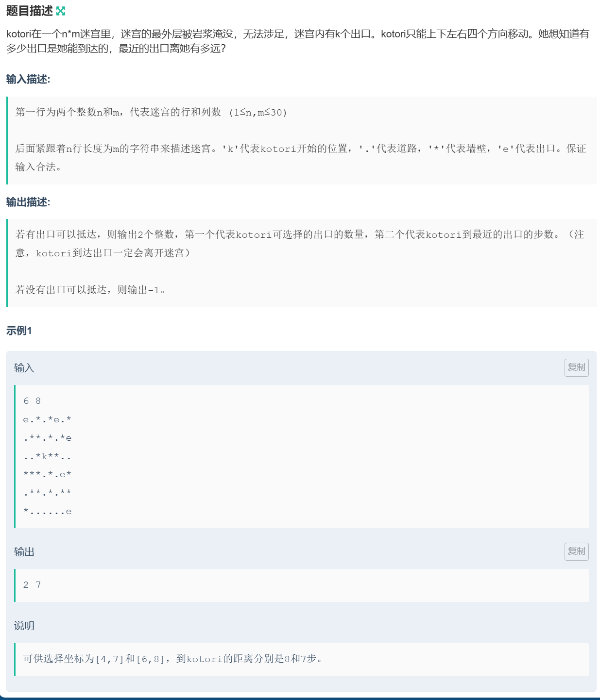Image resolution: width=600 pixels, height=700 pixels.
Task: Click the 输出描述: heading
Action: click(28, 202)
